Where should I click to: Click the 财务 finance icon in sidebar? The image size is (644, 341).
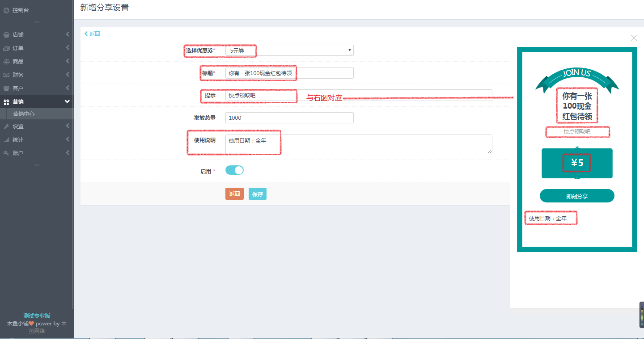[6, 75]
